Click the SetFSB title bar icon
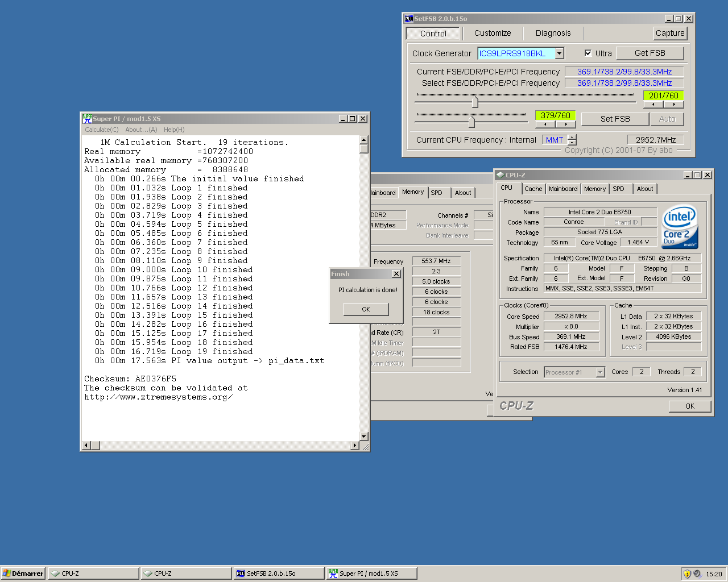Viewport: 728px width, 582px height. [x=408, y=19]
